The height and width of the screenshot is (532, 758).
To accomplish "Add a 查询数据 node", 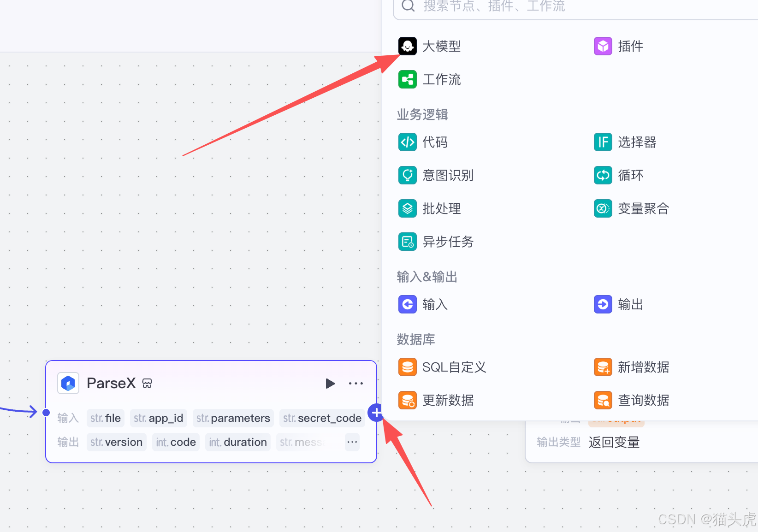I will [x=631, y=400].
